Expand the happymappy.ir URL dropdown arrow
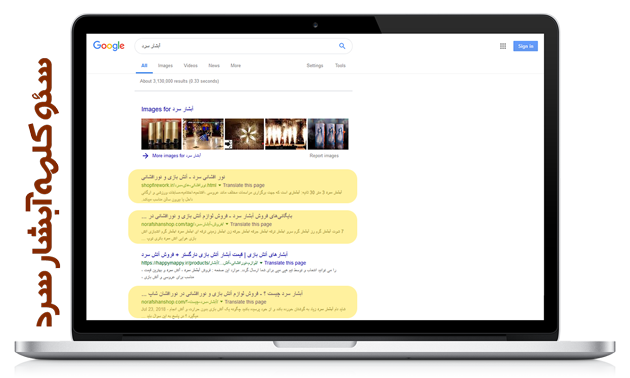Image resolution: width=630 pixels, height=378 pixels. tap(261, 263)
